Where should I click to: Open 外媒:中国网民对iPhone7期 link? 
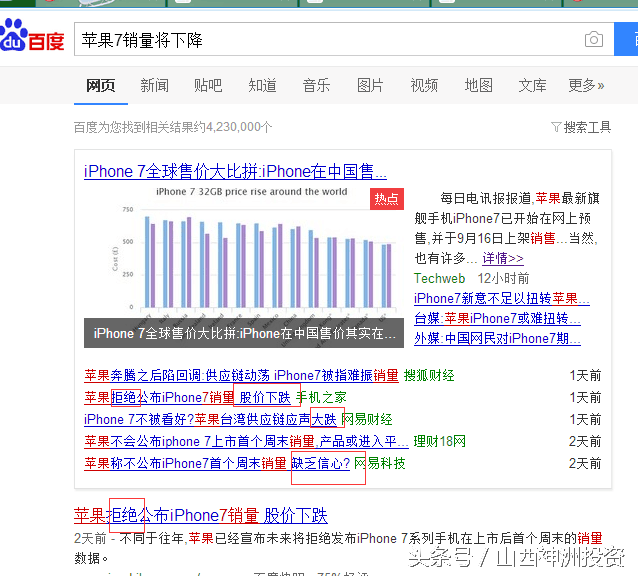tap(497, 338)
